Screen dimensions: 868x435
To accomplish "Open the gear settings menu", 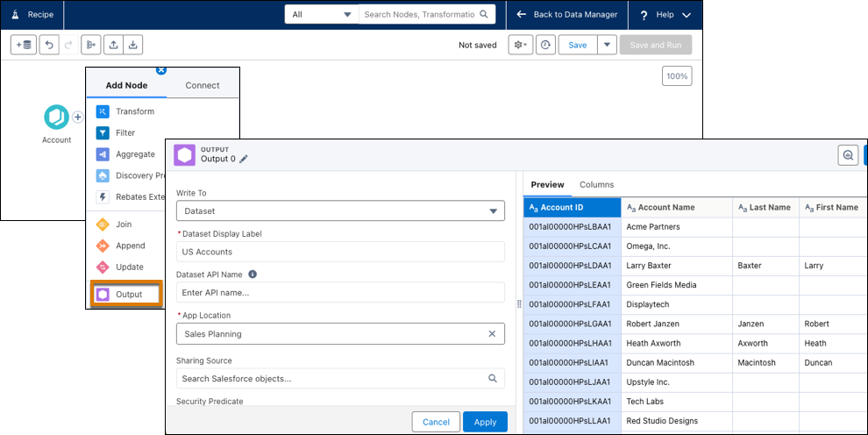I will tap(520, 45).
